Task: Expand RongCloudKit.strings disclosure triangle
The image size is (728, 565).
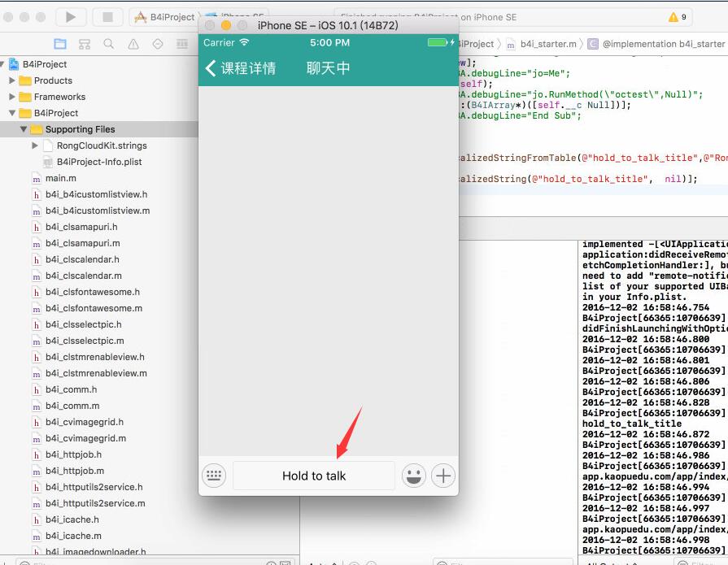Action: point(35,146)
